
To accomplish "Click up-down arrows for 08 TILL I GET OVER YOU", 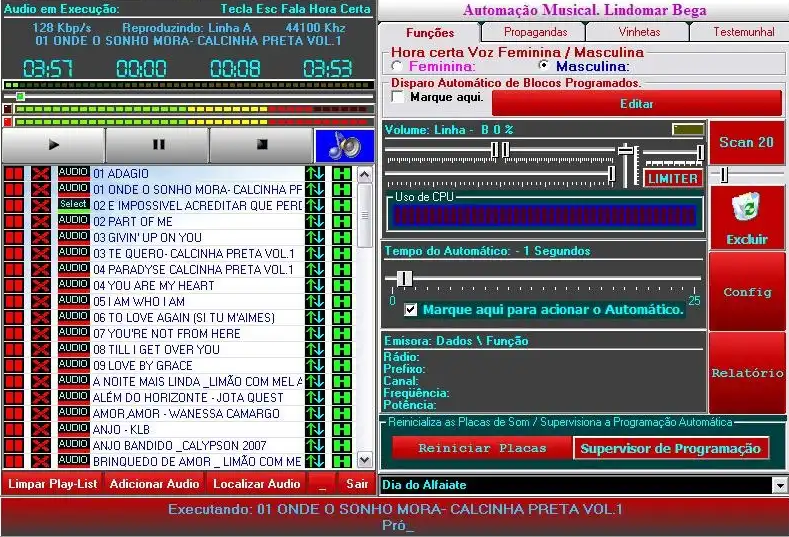I will [315, 349].
